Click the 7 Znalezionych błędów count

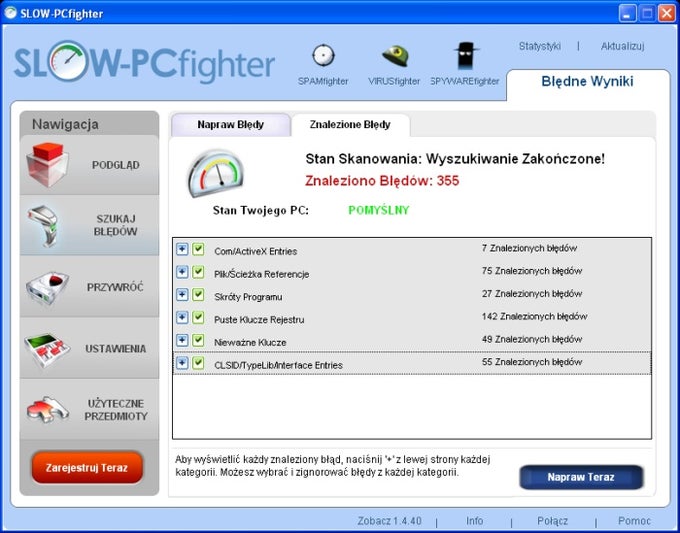coord(529,248)
